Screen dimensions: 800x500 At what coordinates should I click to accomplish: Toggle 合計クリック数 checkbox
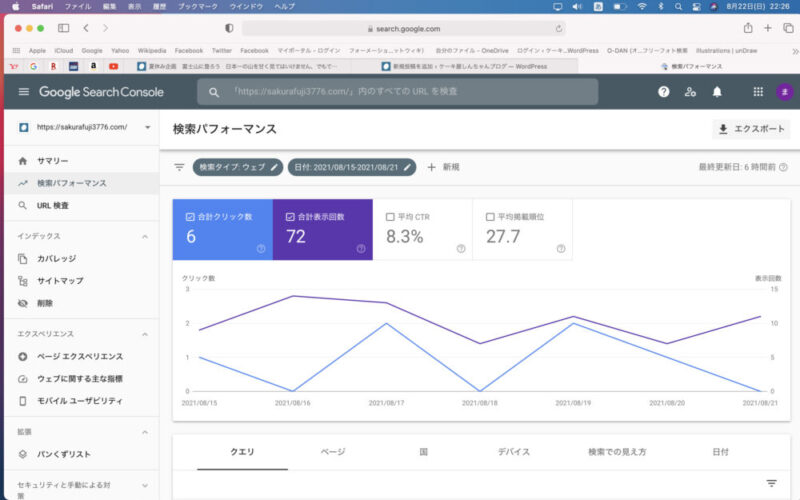[190, 217]
